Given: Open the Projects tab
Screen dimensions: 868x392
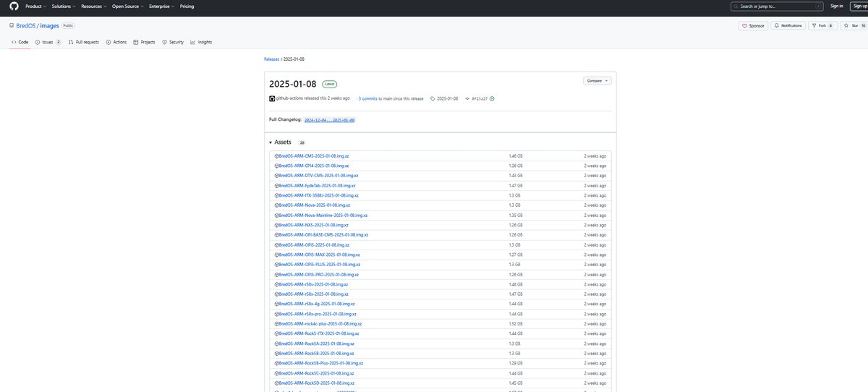Looking at the screenshot, I should [x=144, y=42].
